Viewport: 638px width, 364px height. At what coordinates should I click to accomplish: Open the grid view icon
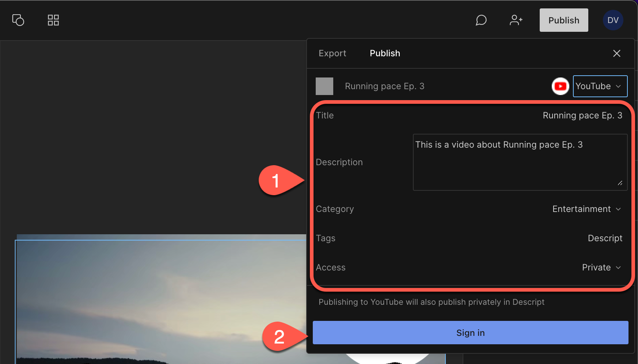point(53,20)
